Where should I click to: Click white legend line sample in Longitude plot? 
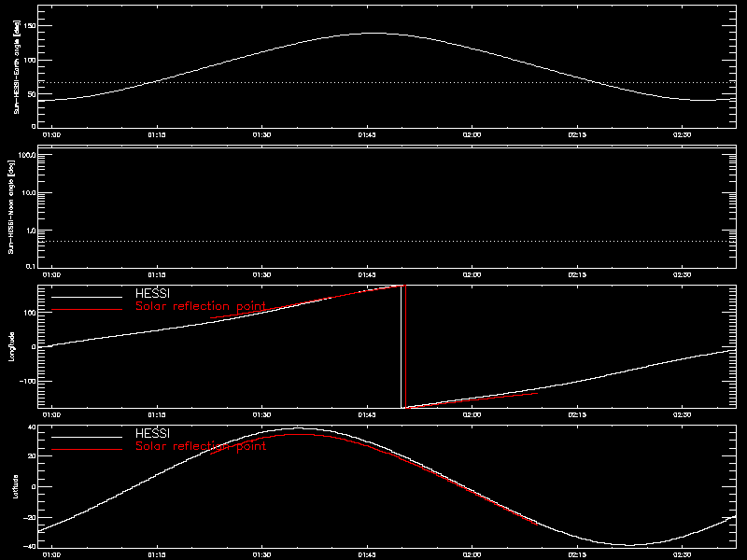click(x=87, y=297)
